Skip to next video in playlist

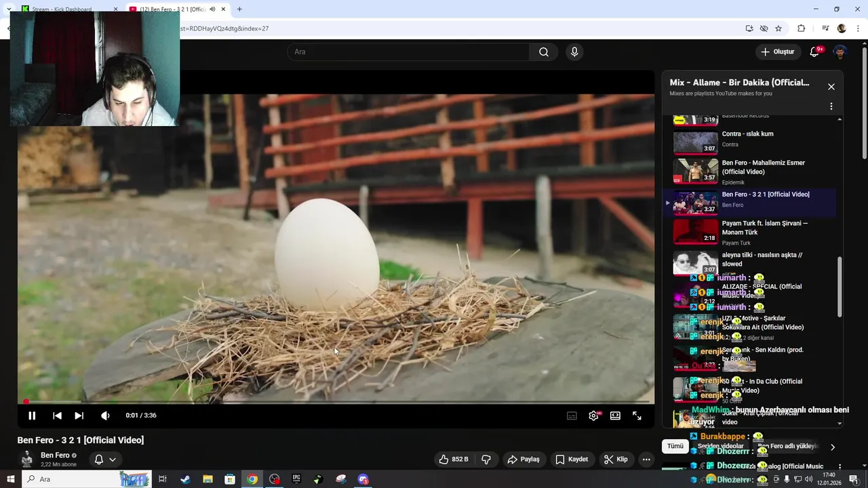point(79,415)
